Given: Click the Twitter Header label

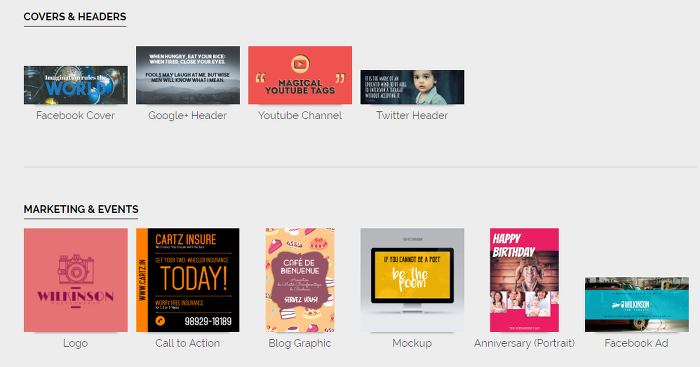Looking at the screenshot, I should (412, 115).
